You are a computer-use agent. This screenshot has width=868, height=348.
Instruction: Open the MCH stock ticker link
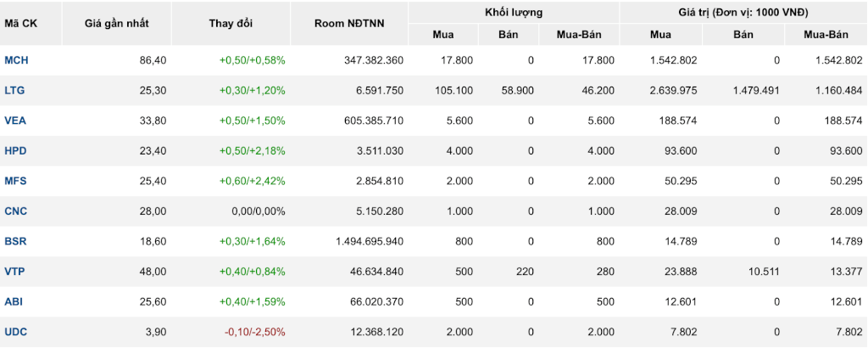[x=16, y=60]
